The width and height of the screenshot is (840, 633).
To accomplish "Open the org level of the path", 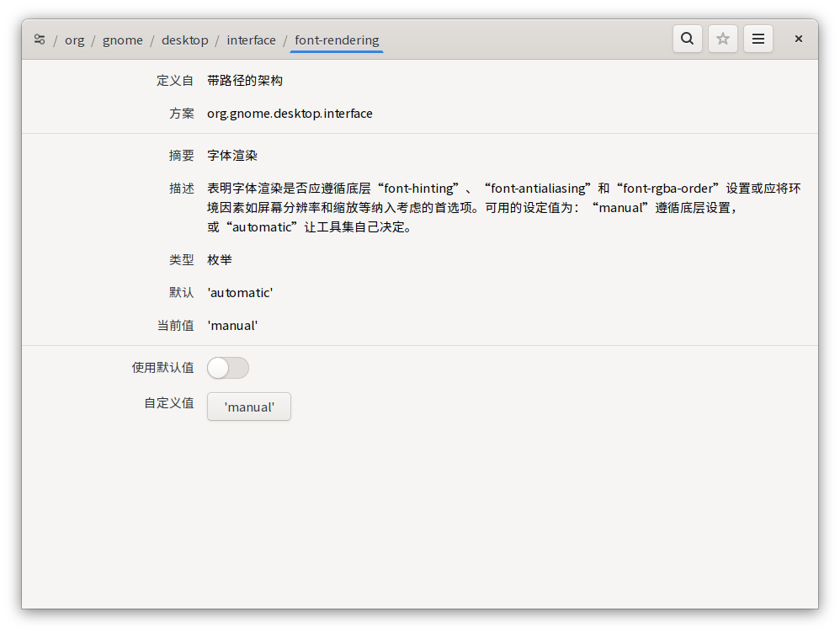I will (x=74, y=40).
